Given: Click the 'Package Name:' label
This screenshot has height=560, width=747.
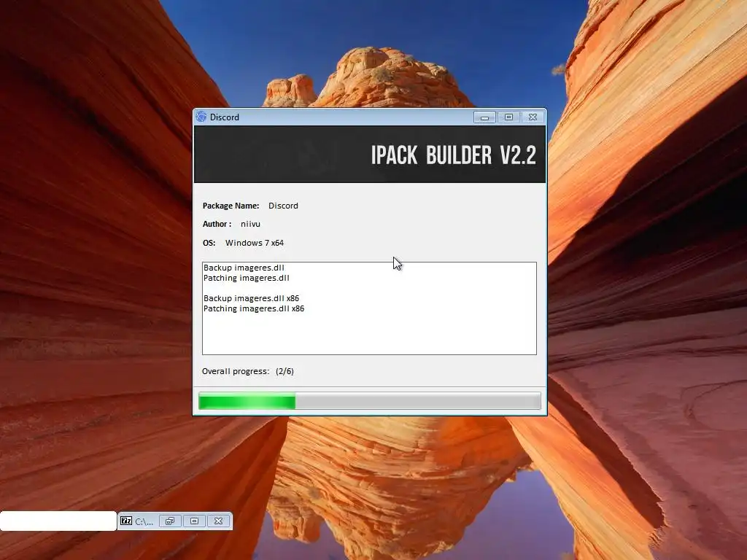Looking at the screenshot, I should click(231, 206).
